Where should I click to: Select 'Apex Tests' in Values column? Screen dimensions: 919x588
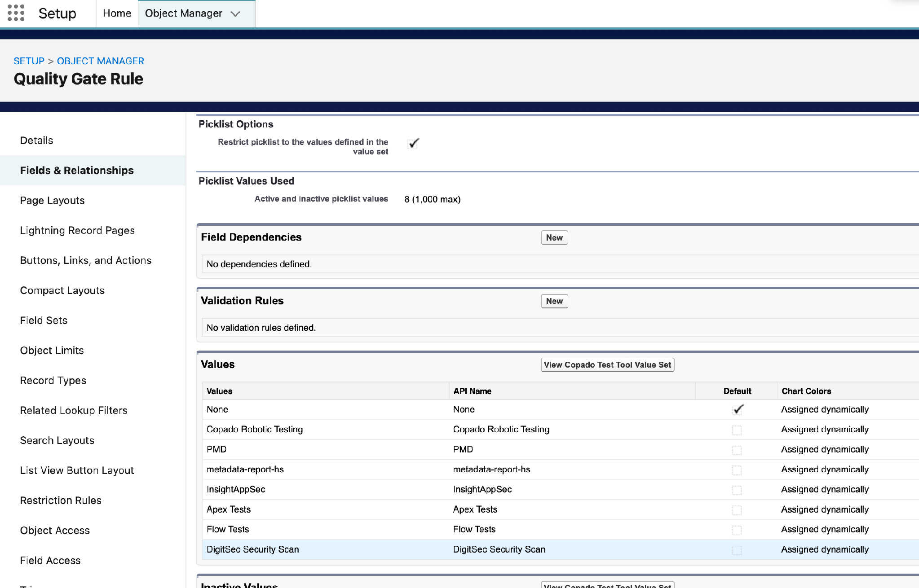229,509
